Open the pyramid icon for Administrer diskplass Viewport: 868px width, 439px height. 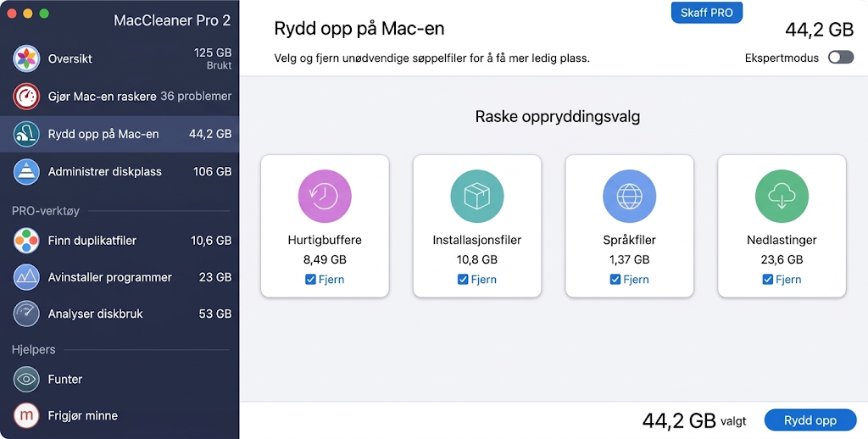[x=26, y=171]
